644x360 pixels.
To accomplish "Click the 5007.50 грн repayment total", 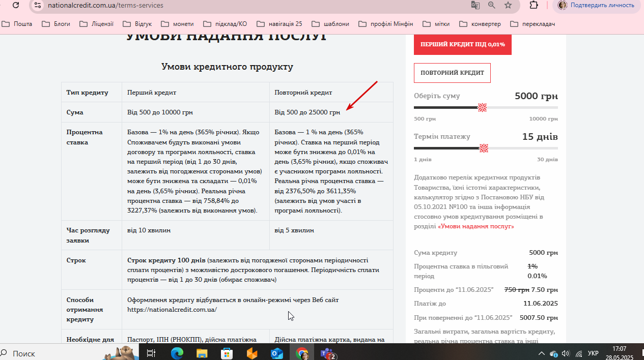I will click(539, 317).
